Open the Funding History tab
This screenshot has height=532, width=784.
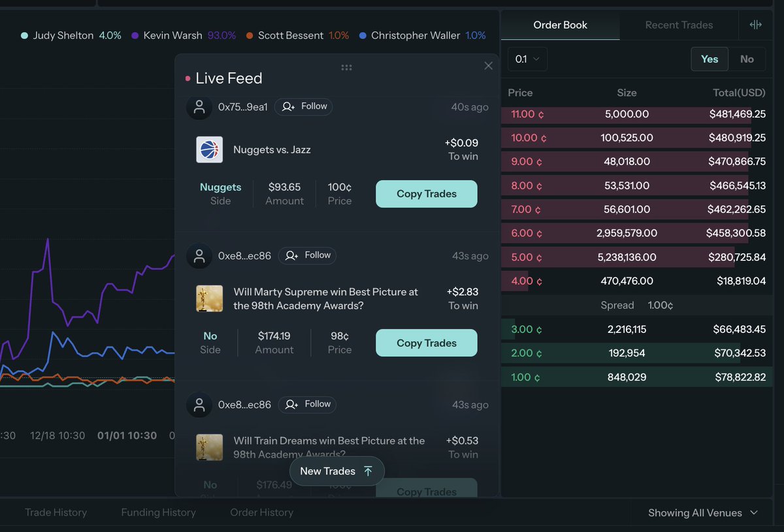coord(158,512)
